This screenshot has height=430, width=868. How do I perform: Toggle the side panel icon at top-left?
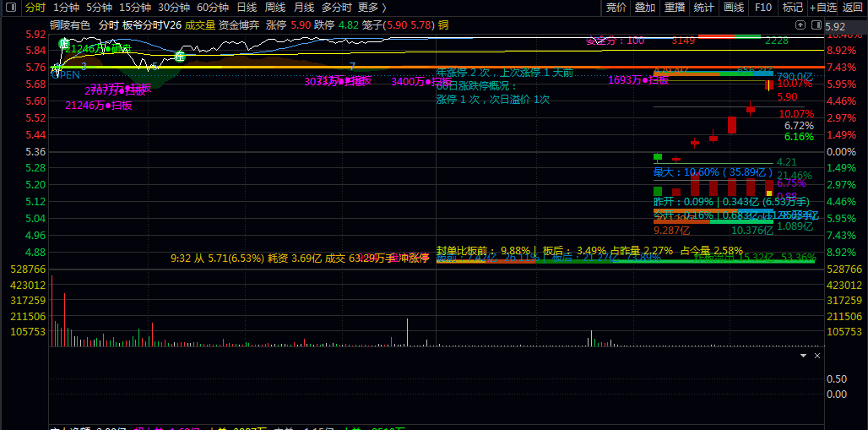(12, 8)
